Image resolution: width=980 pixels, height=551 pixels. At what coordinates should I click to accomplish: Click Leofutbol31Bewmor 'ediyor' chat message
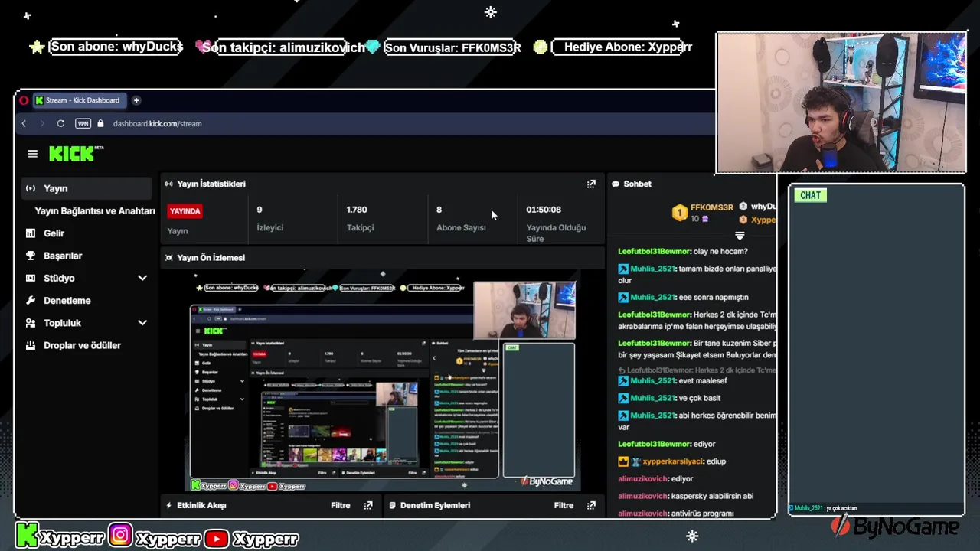[x=667, y=444]
